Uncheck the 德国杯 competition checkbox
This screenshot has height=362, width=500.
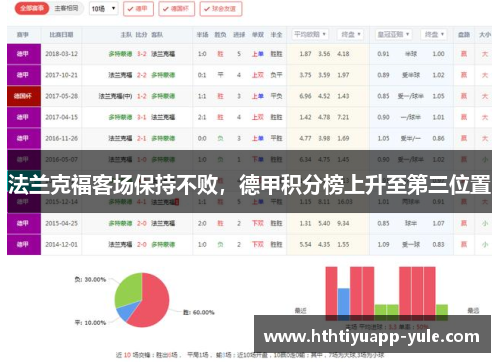tap(176, 9)
